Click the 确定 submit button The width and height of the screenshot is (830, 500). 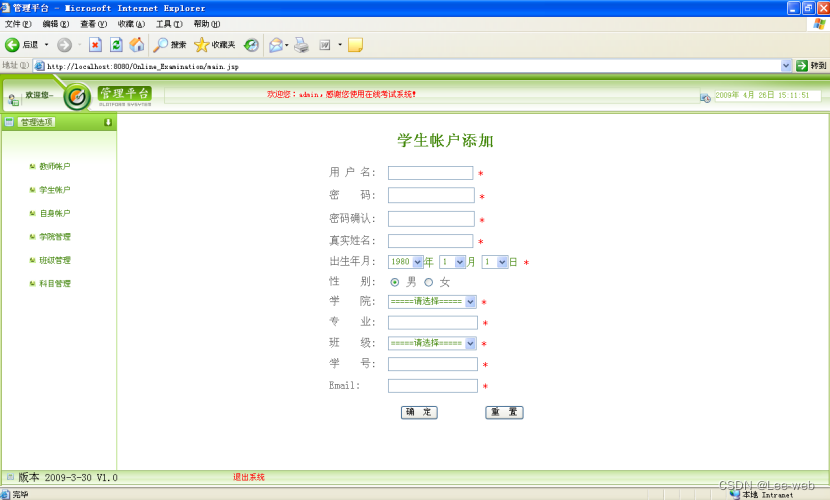pyautogui.click(x=419, y=412)
